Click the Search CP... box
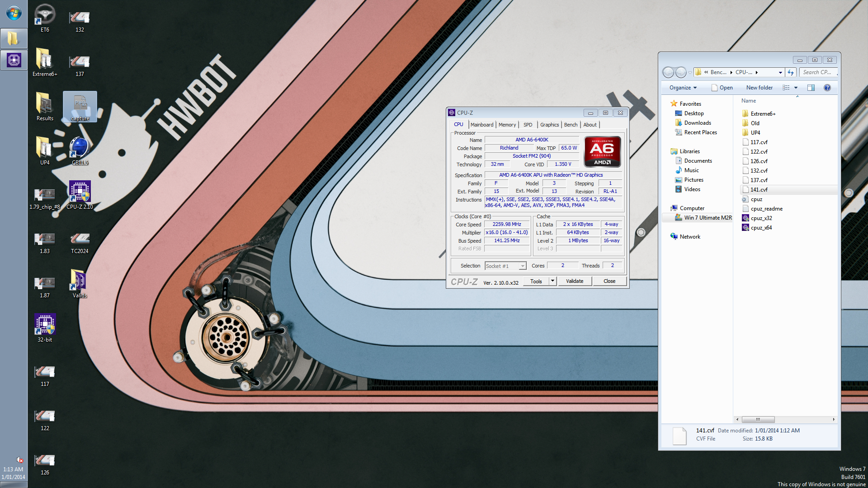 (818, 72)
